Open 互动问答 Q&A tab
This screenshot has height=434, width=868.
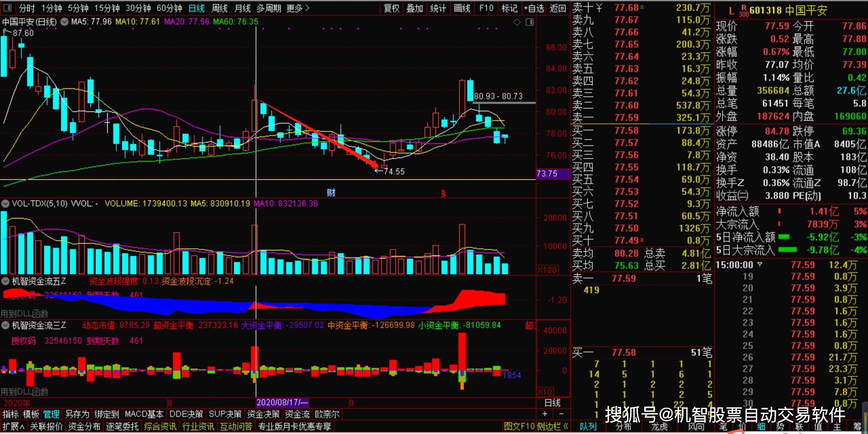pyautogui.click(x=236, y=426)
